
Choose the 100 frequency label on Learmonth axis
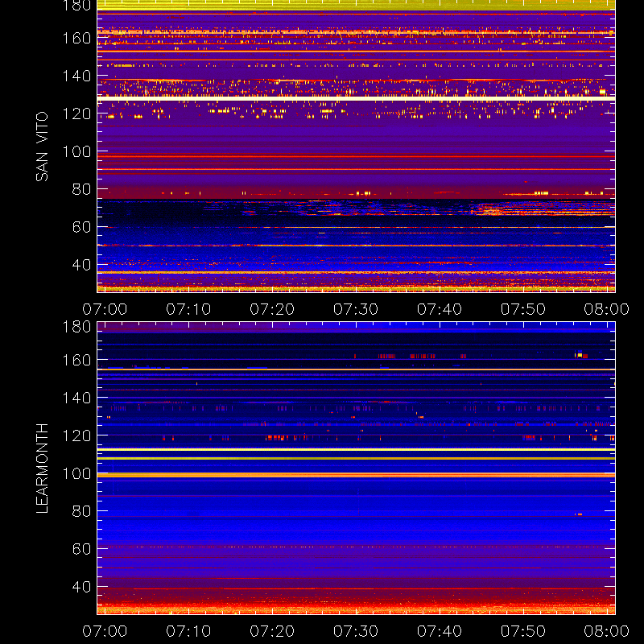click(x=76, y=473)
